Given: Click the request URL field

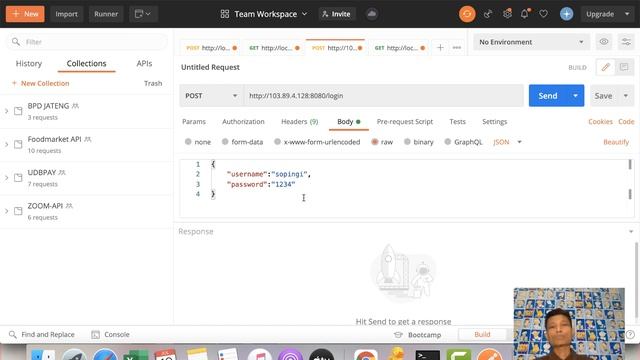Looking at the screenshot, I should [x=384, y=96].
